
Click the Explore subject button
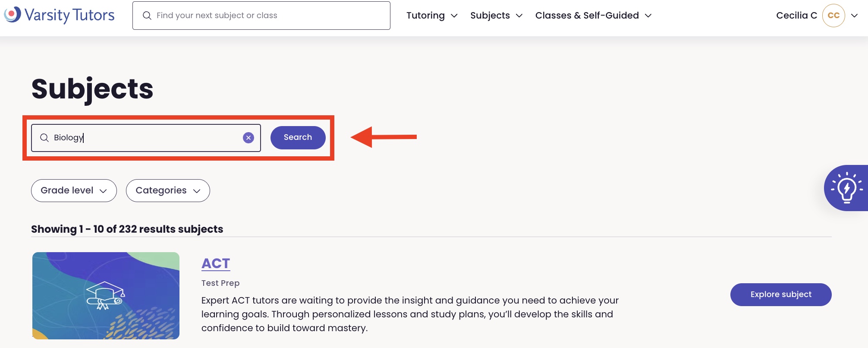(781, 294)
